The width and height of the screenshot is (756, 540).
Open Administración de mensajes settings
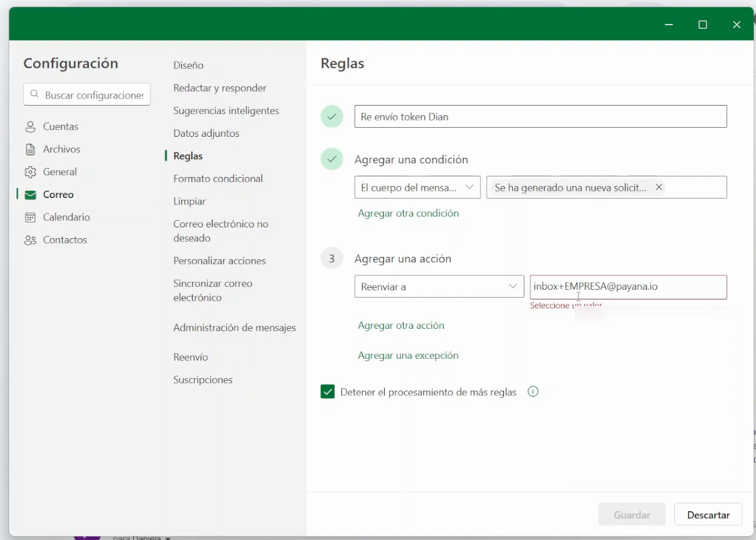click(235, 328)
